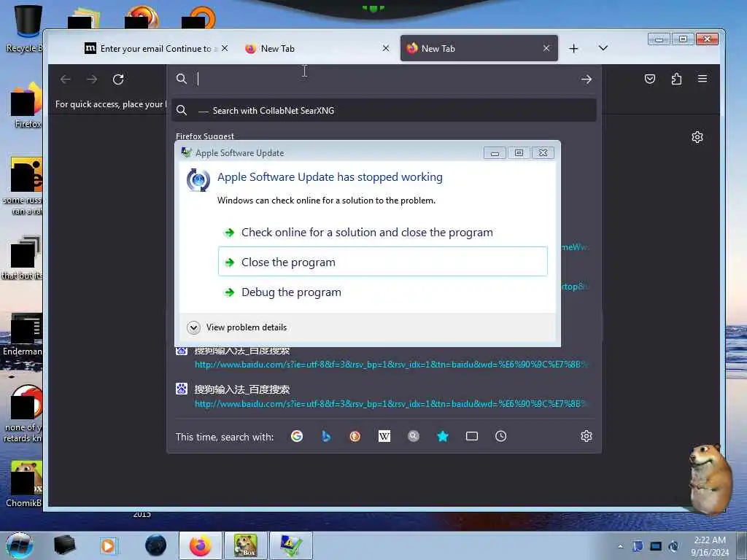The image size is (747, 560).
Task: Open Firefox from the taskbar
Action: tap(201, 545)
